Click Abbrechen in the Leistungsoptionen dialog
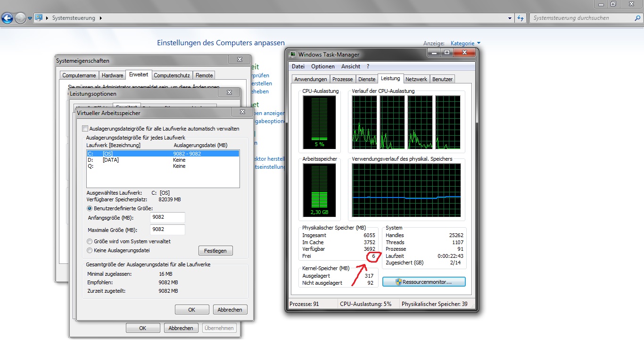This screenshot has width=644, height=346. click(181, 328)
